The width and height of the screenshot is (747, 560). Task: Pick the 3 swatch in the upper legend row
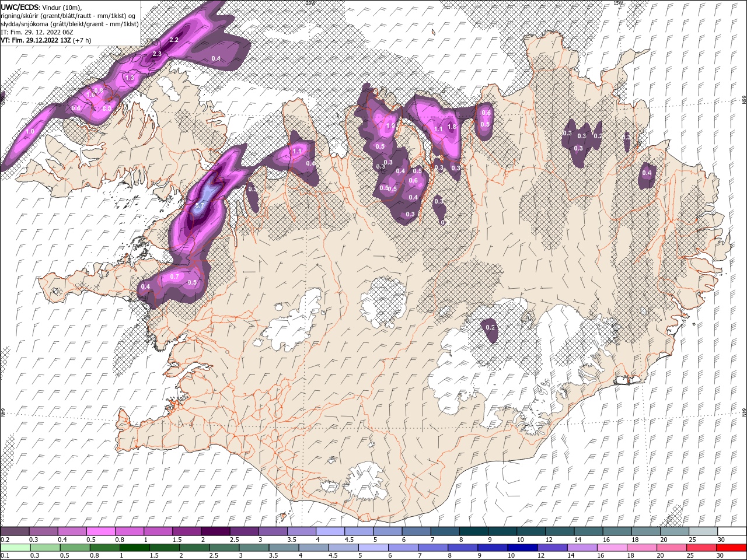point(273,531)
